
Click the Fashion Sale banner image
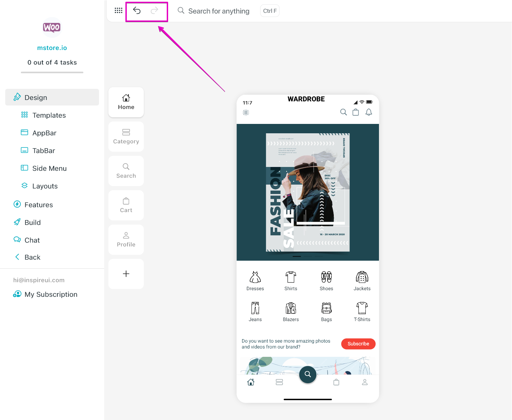(x=307, y=192)
